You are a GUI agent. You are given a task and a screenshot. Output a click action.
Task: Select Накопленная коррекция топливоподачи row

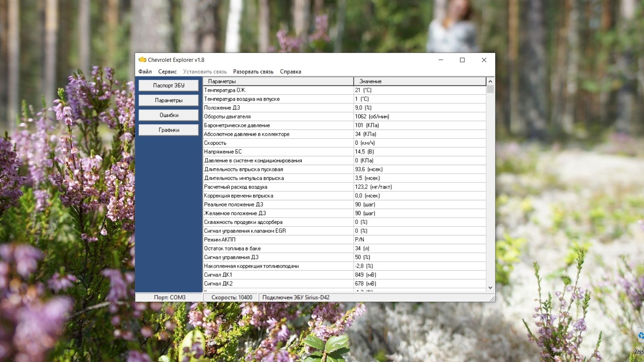345,266
